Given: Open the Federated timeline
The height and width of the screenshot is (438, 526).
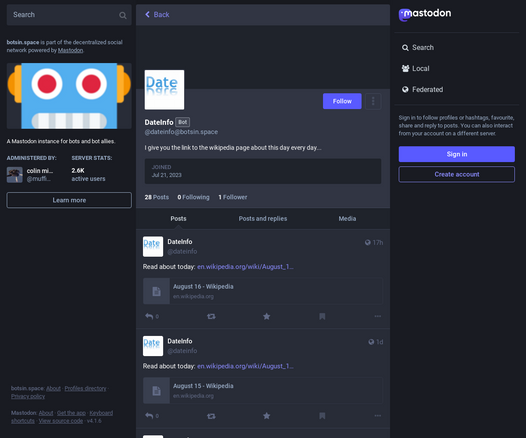Looking at the screenshot, I should coord(422,90).
